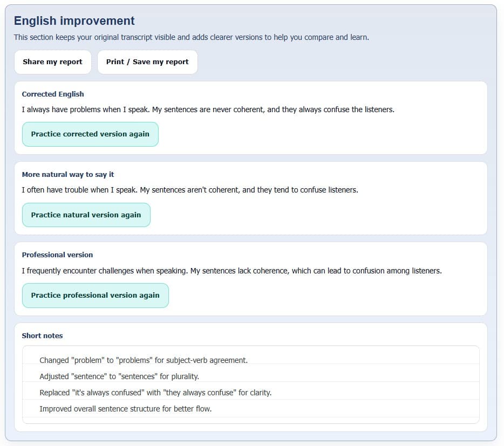Practice professional version again
This screenshot has width=504, height=446.
[95, 295]
